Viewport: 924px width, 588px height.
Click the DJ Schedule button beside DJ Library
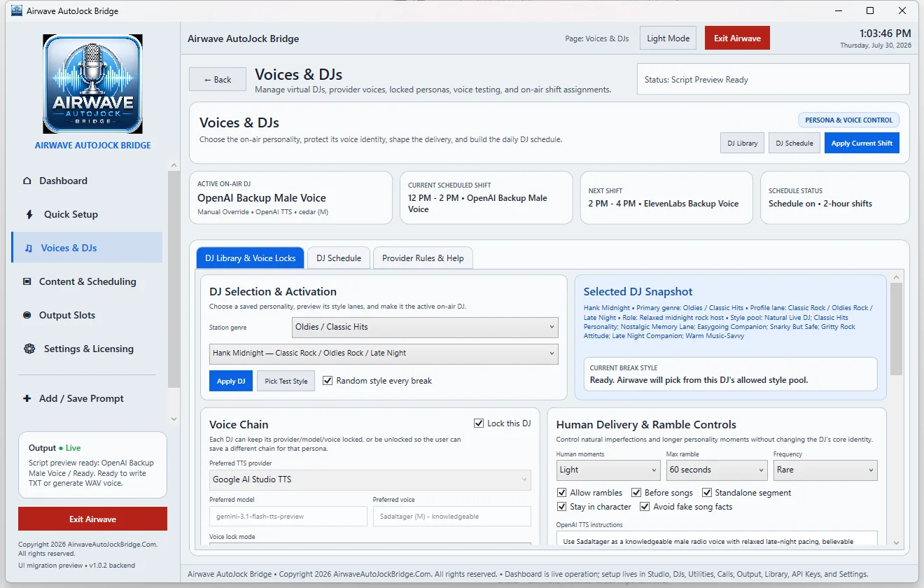(794, 143)
